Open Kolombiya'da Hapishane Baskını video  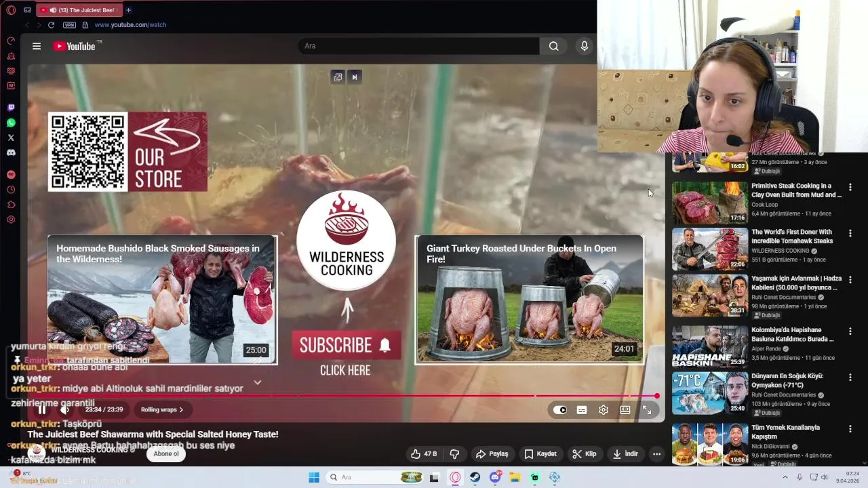(710, 346)
